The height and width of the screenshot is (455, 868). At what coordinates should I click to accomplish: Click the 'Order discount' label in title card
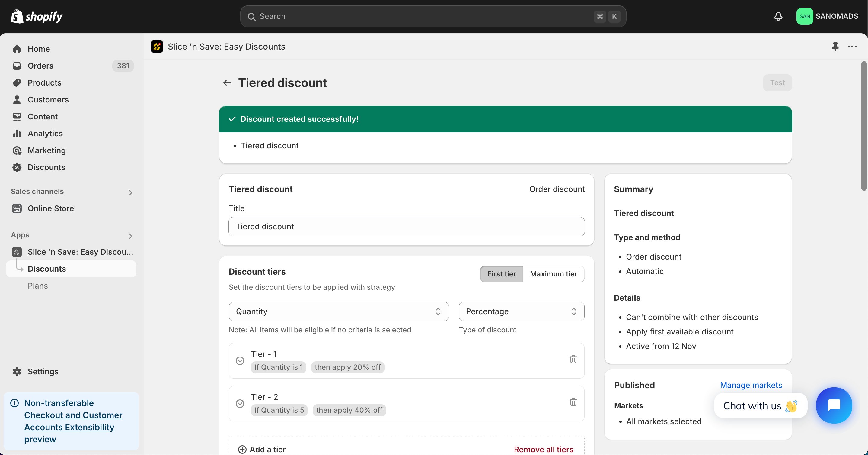557,189
